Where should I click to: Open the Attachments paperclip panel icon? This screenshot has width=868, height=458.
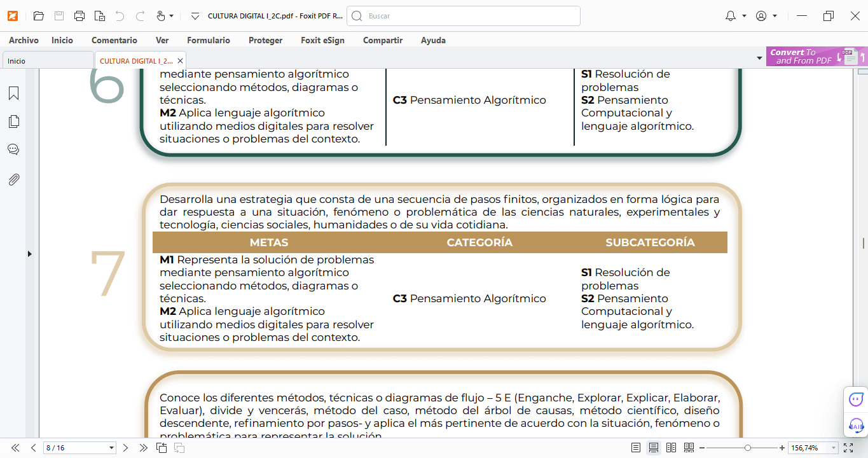pyautogui.click(x=13, y=179)
